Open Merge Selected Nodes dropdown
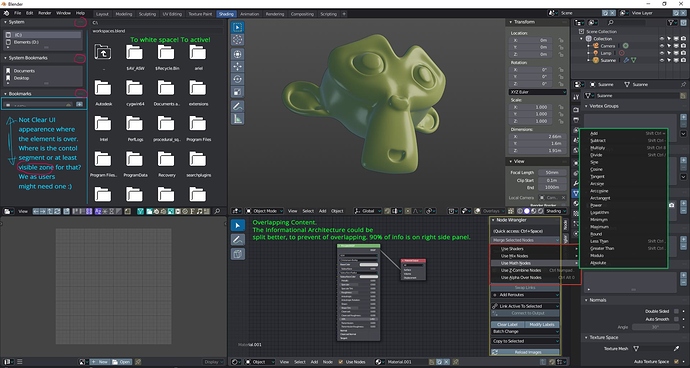This screenshot has width=690, height=368. [525, 240]
